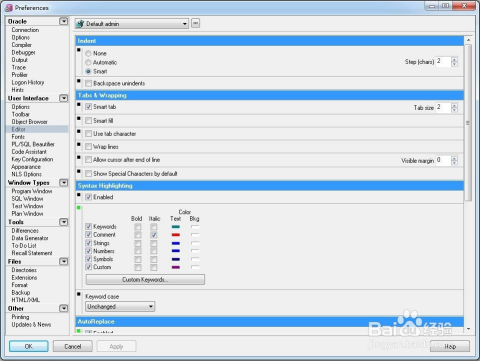Toggle the Strings highlighting checkbox

pos(88,243)
